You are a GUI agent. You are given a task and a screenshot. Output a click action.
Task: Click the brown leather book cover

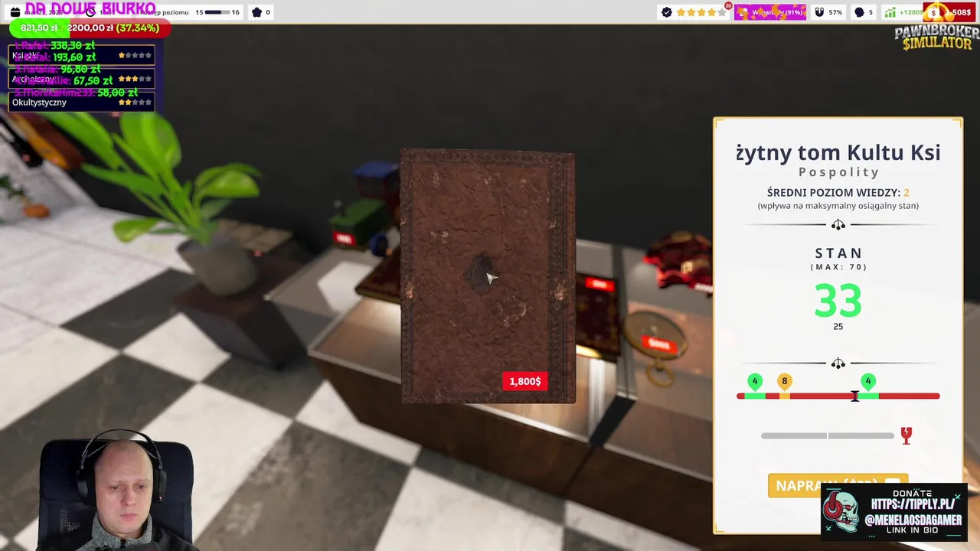click(488, 275)
